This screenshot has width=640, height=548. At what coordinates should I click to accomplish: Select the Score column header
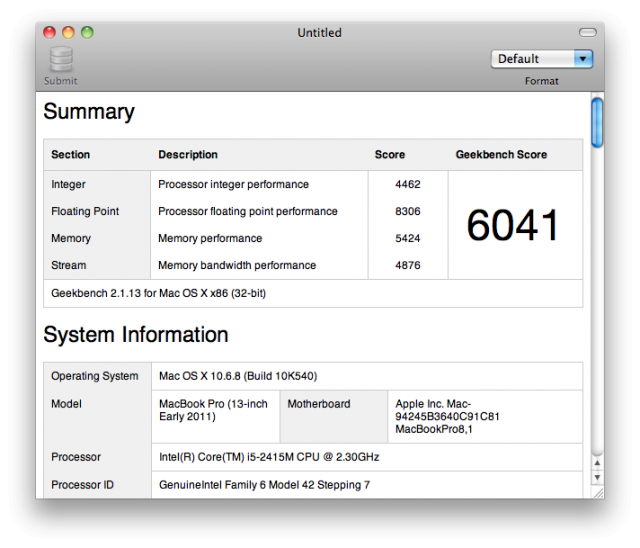(x=390, y=155)
